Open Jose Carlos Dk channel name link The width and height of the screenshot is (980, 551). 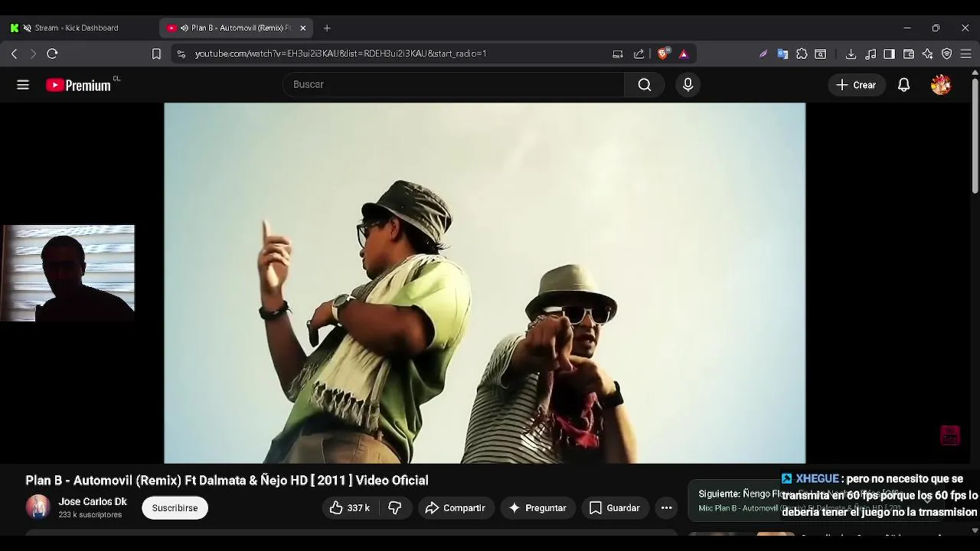(93, 502)
